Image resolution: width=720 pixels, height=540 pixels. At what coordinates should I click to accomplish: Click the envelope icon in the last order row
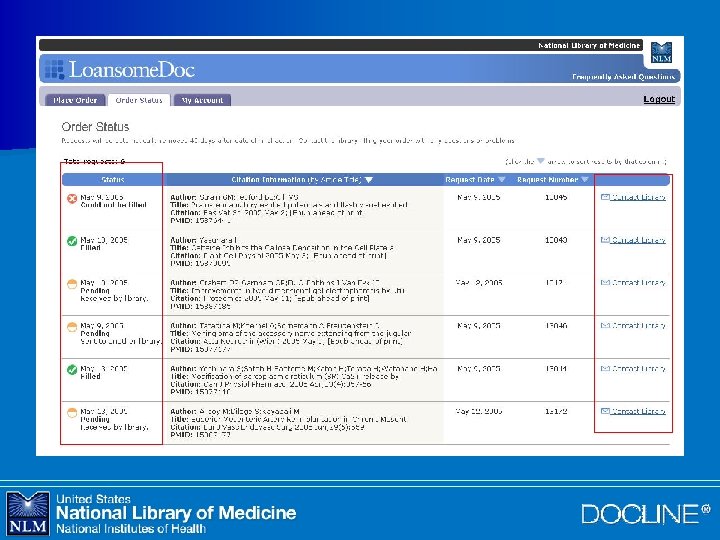605,411
